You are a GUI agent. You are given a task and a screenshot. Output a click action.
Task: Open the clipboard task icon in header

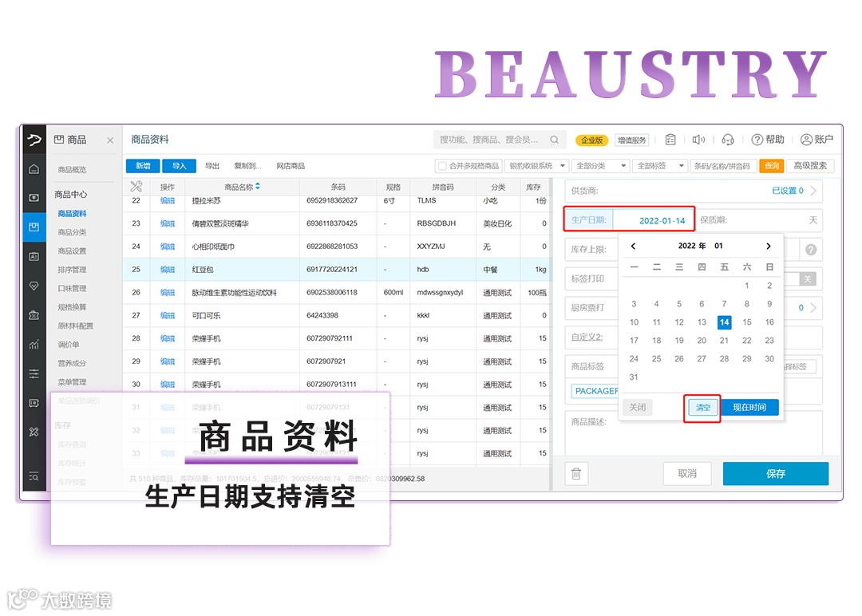(x=670, y=140)
